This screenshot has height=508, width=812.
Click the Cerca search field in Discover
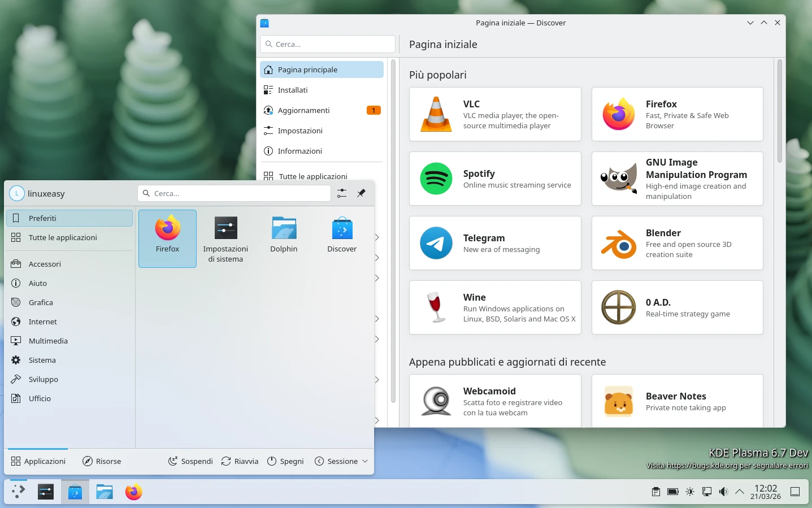point(328,44)
